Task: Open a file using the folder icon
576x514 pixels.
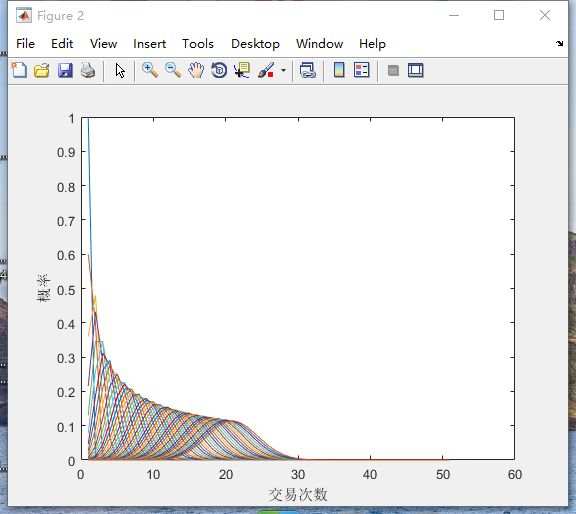Action: tap(42, 70)
